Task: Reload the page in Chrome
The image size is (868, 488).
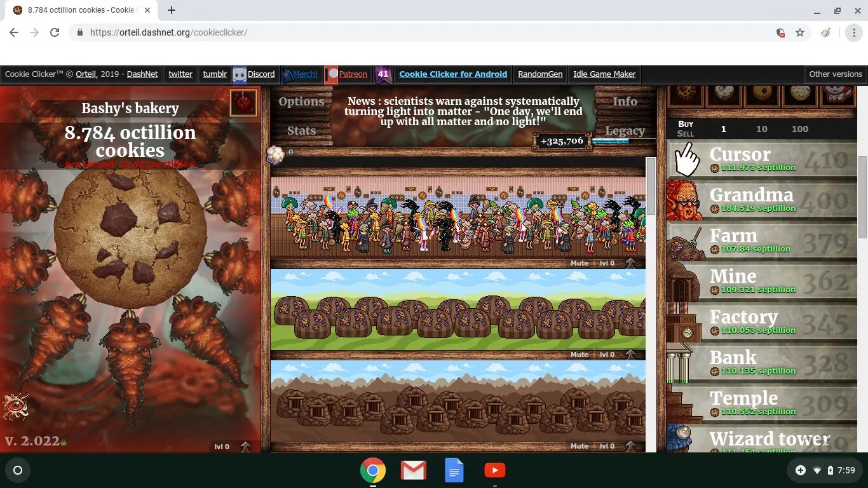Action: tap(55, 32)
